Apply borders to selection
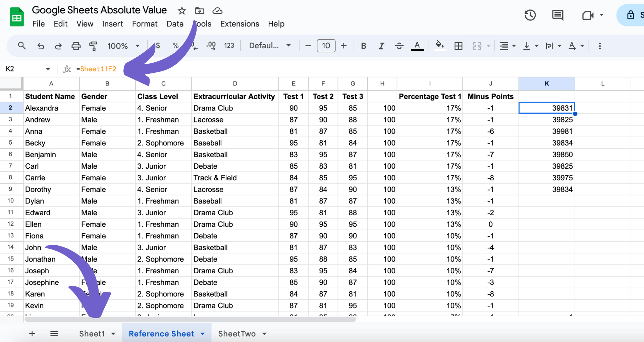Screen dimensions: 644x342 (459, 46)
